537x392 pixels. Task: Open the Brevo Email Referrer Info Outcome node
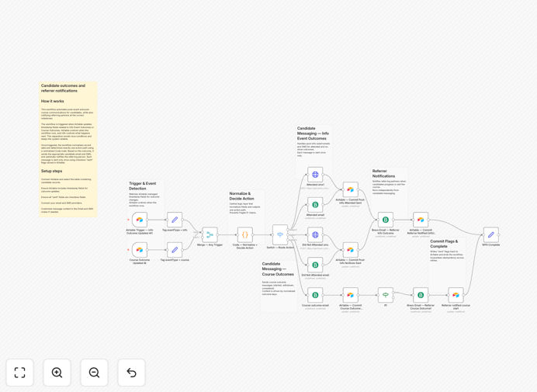tap(386, 220)
